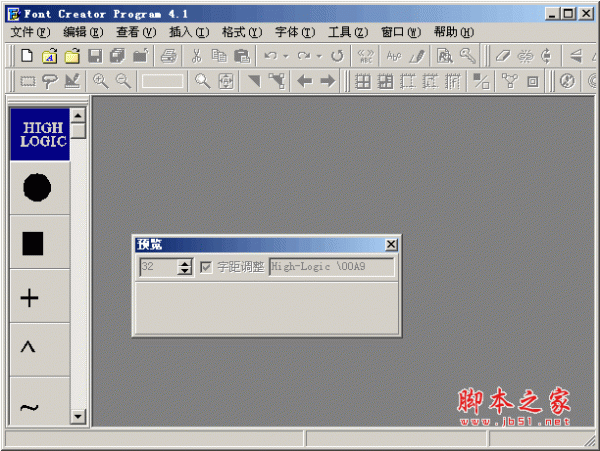Open the 格式(Y) menu
This screenshot has height=451, width=600.
pos(242,32)
